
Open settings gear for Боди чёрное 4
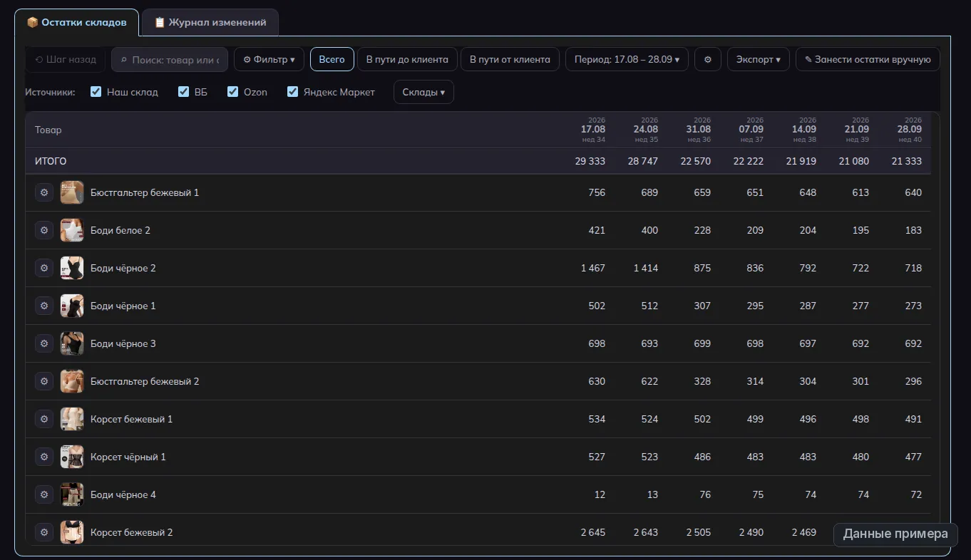(44, 494)
